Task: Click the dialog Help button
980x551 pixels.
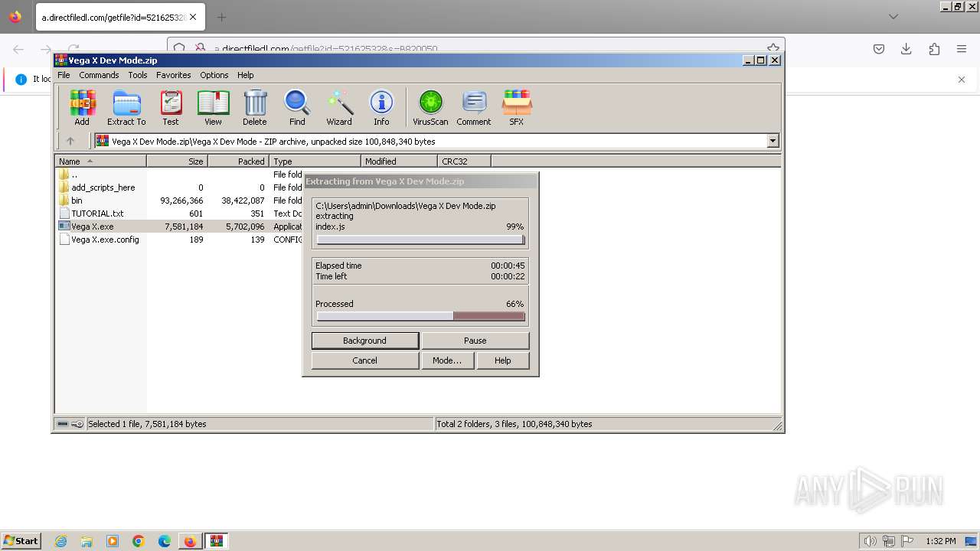Action: tap(503, 360)
